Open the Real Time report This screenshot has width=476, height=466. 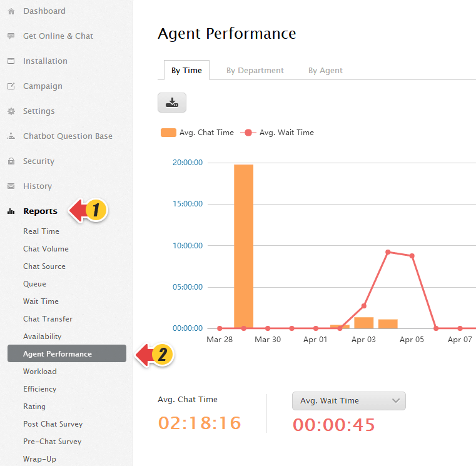click(x=41, y=231)
